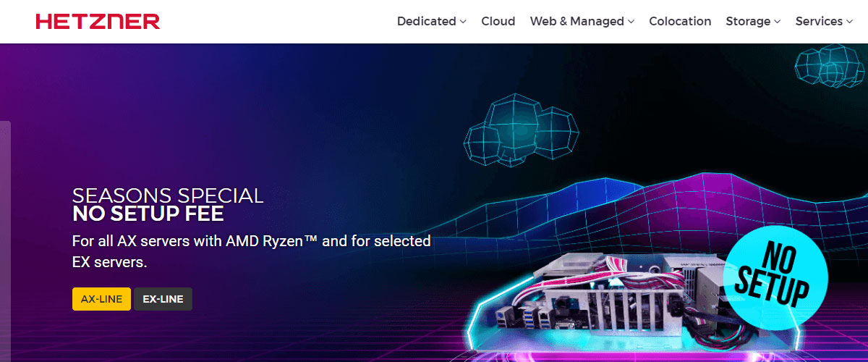
Task: Expand the Storage menu
Action: coord(753,22)
